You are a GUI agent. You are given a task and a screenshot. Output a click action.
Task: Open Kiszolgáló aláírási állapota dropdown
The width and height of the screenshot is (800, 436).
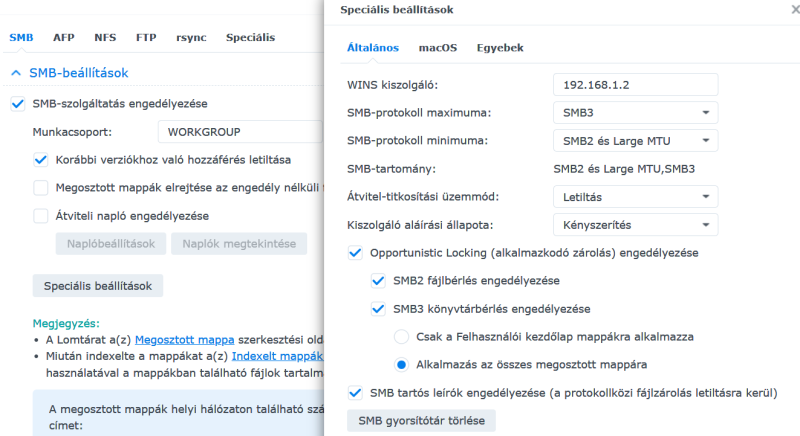pos(634,226)
